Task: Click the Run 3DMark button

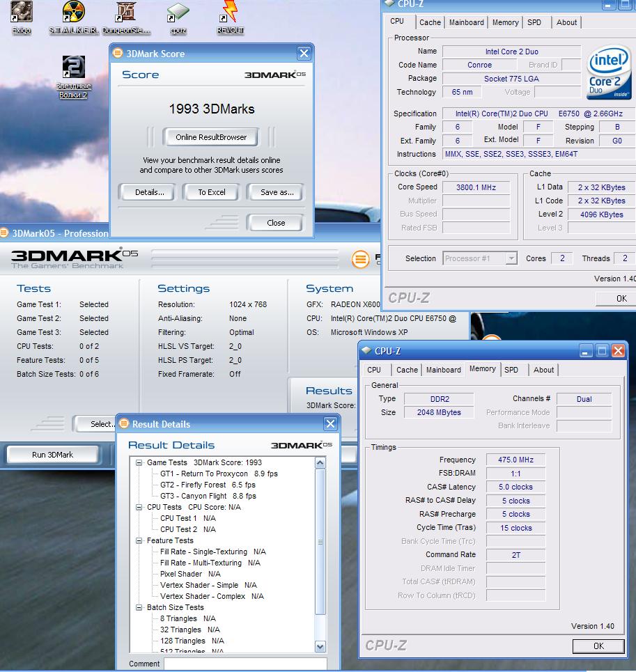Action: [53, 455]
